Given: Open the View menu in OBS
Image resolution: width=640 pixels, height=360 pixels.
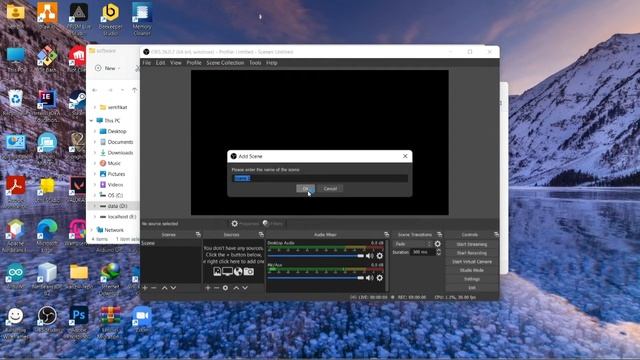Looking at the screenshot, I should [176, 63].
